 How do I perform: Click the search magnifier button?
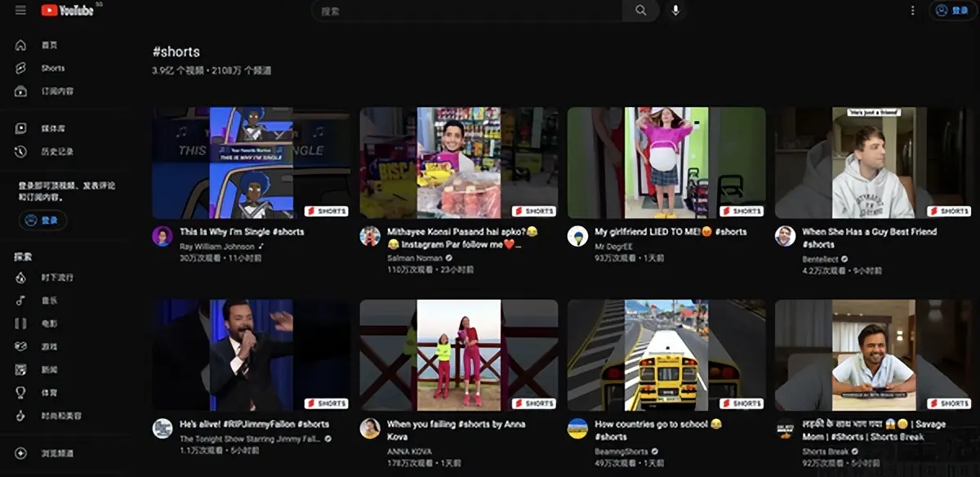[x=641, y=11]
